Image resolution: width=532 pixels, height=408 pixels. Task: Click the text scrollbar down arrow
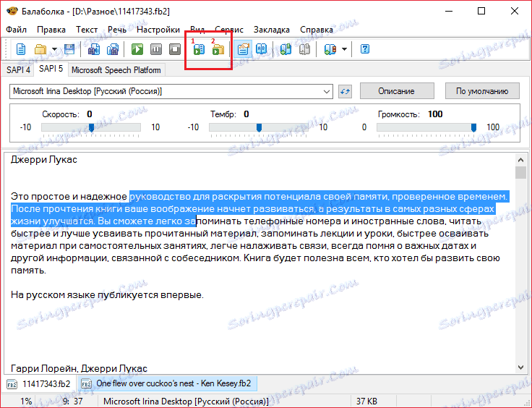pos(520,367)
